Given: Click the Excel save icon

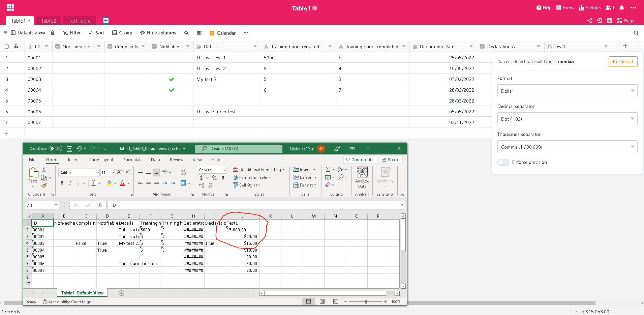Looking at the screenshot, I should pos(69,149).
